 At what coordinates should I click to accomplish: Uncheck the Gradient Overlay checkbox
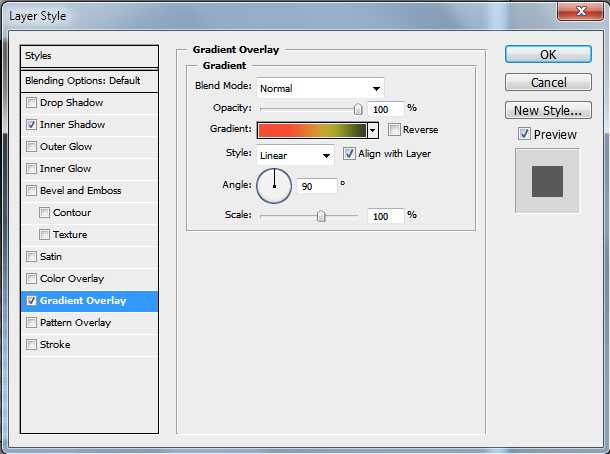coord(32,301)
